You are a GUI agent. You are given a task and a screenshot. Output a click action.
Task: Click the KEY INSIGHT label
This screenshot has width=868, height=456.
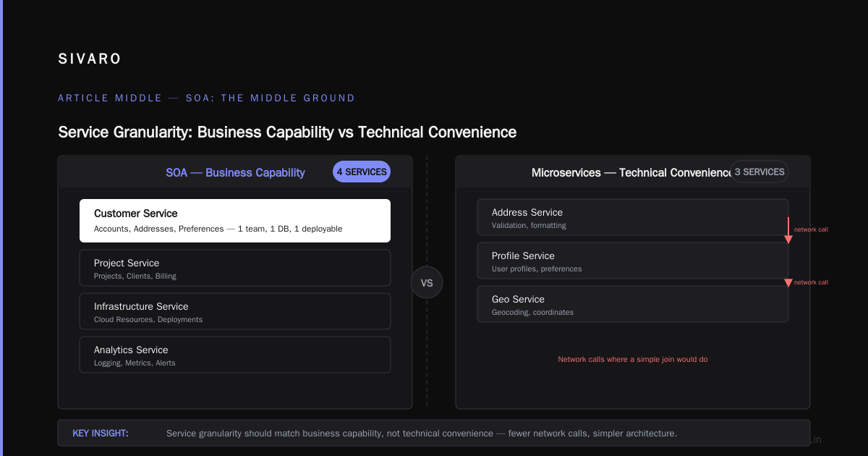101,434
